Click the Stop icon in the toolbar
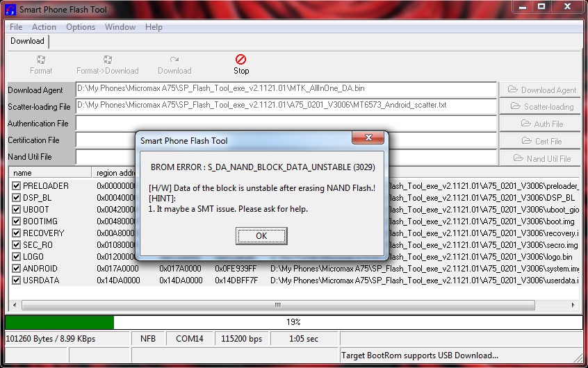Screen dimensions: 588x368 coord(240,60)
